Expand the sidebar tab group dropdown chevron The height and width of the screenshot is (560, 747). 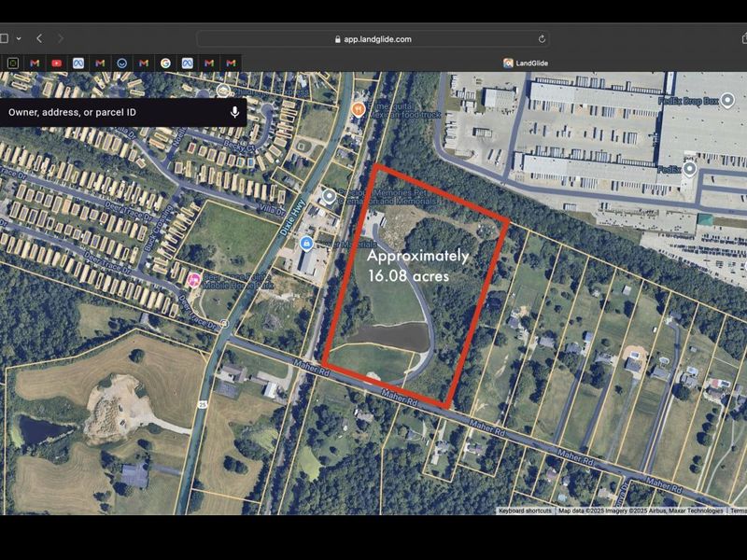click(x=19, y=38)
